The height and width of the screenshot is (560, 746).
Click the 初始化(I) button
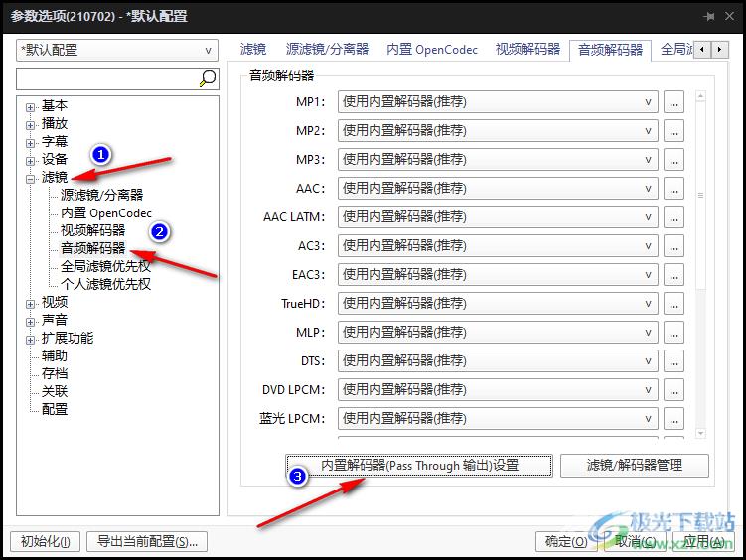[x=46, y=541]
